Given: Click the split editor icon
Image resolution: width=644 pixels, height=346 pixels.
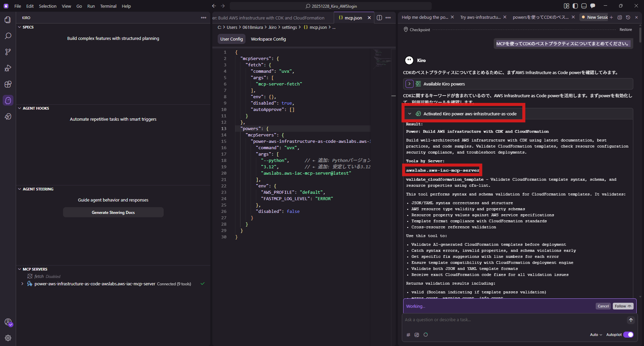Looking at the screenshot, I should [379, 18].
